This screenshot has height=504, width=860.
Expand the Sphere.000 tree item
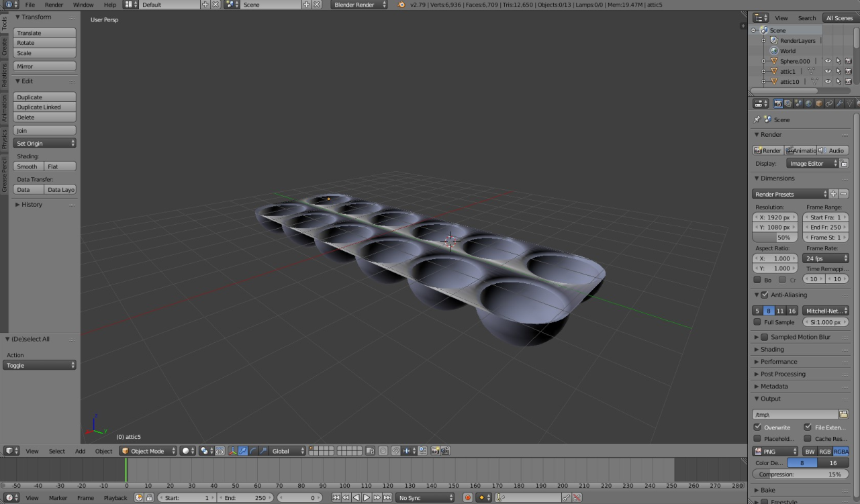pos(763,61)
